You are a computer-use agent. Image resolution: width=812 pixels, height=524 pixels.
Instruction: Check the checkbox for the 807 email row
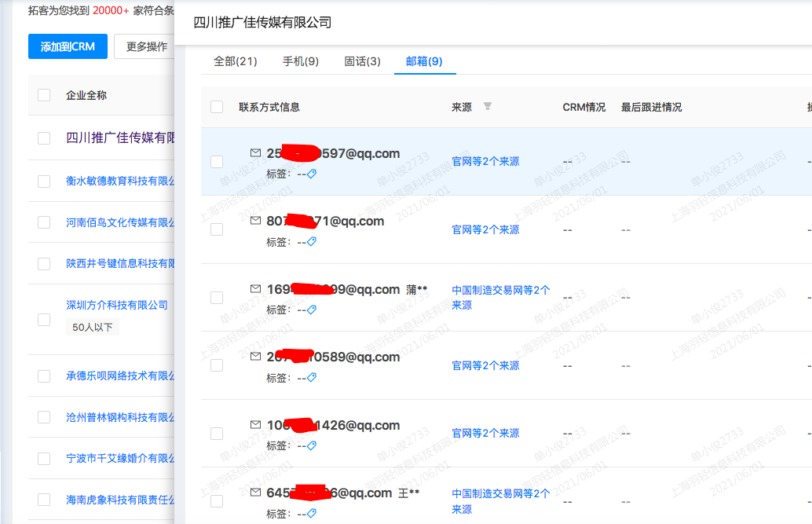[x=217, y=230]
